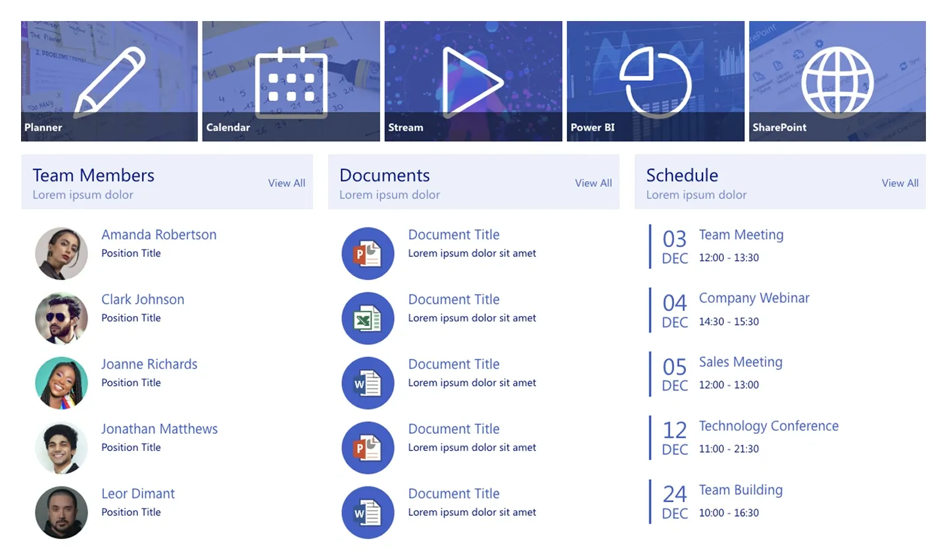Click the 03 DEC date
The height and width of the screenshot is (560, 947).
675,247
